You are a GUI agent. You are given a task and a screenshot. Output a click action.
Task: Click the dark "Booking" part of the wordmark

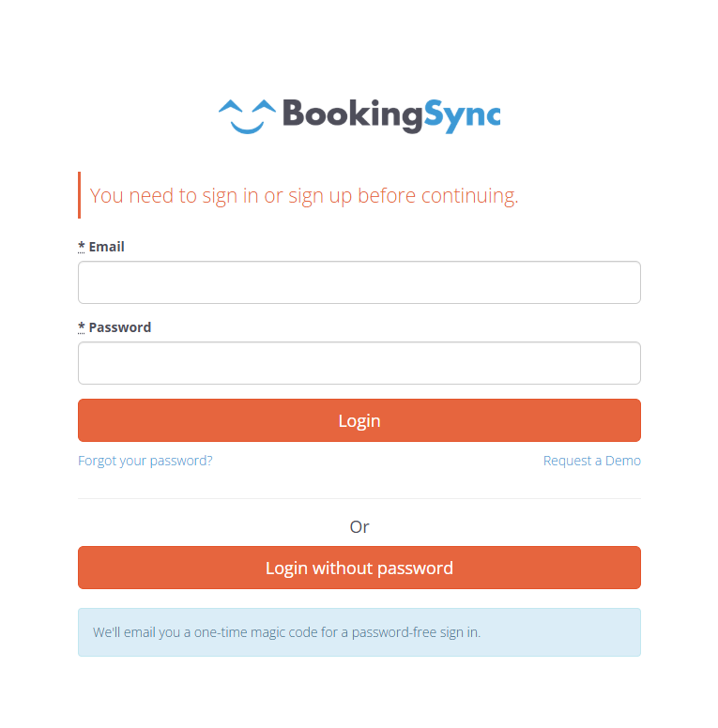coord(353,115)
